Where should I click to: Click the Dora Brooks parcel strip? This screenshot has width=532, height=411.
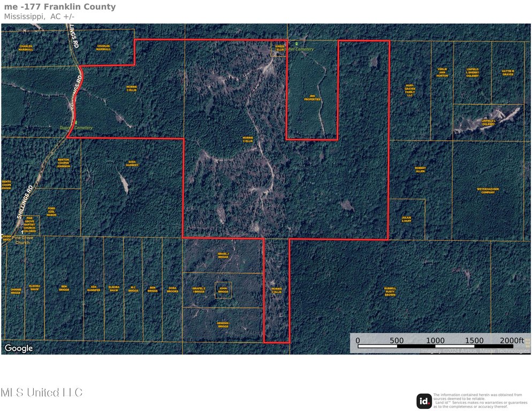click(x=172, y=290)
